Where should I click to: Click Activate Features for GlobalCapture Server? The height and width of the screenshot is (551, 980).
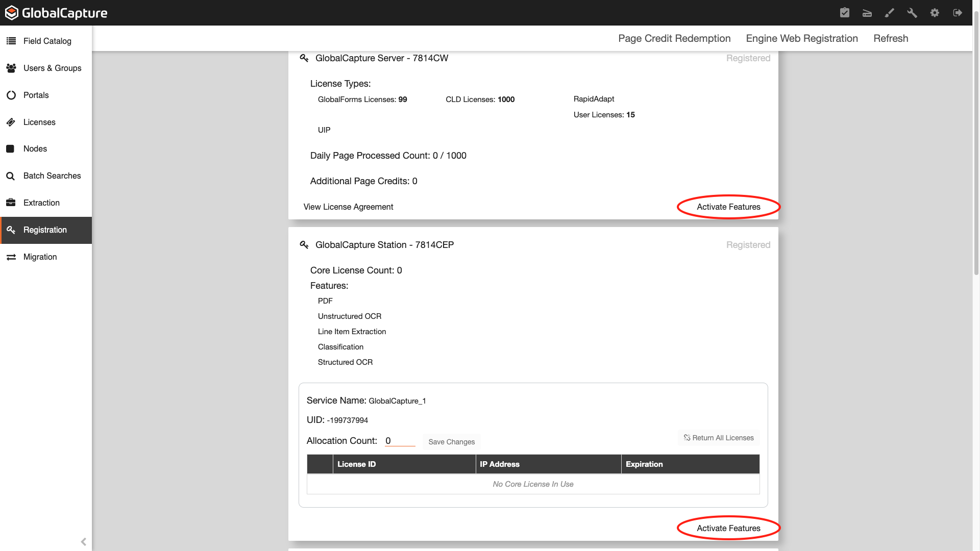[728, 207]
